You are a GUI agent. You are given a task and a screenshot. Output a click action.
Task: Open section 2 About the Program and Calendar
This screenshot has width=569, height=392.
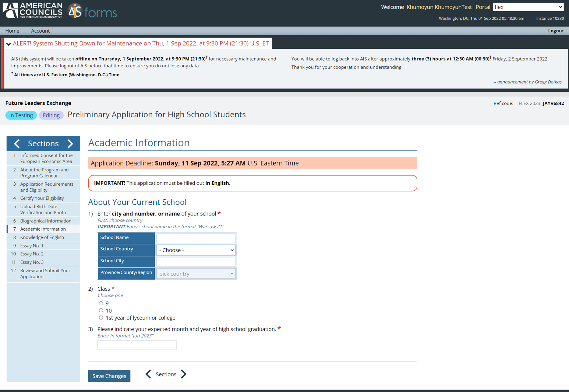pos(43,173)
